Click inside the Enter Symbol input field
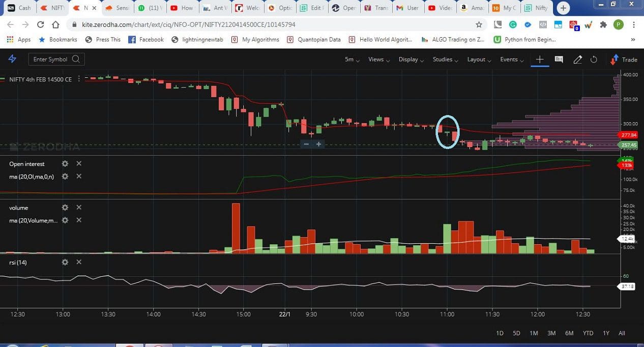 pyautogui.click(x=51, y=59)
